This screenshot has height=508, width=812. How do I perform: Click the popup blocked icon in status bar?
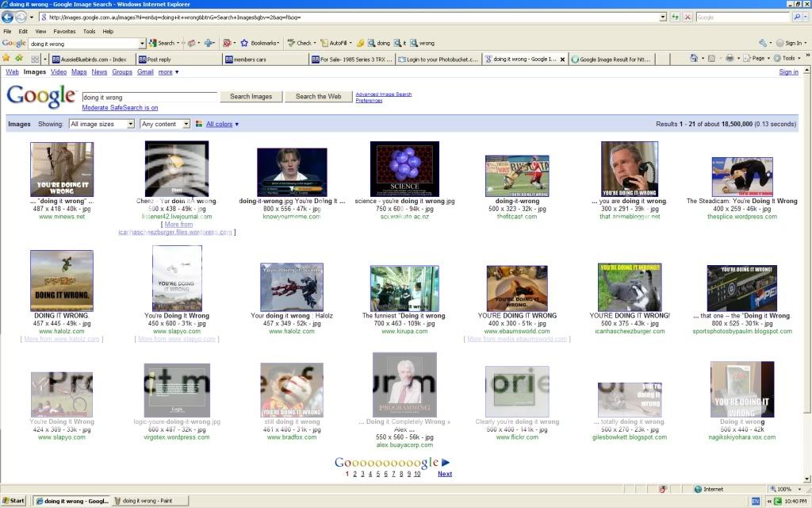663,489
